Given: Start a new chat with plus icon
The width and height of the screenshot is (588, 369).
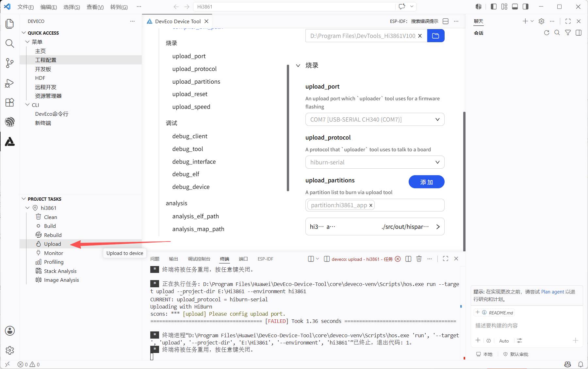Looking at the screenshot, I should point(525,21).
